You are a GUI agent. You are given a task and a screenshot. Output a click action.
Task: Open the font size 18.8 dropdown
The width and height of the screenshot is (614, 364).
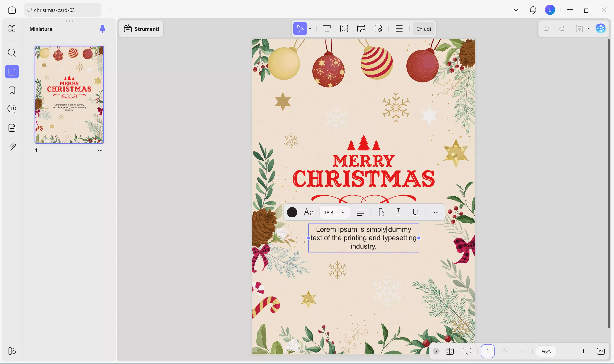(x=334, y=212)
